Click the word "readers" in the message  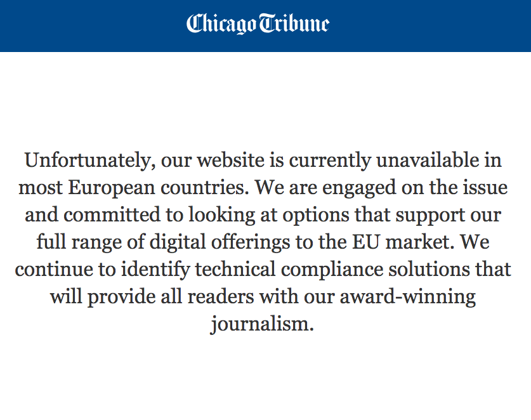221,297
